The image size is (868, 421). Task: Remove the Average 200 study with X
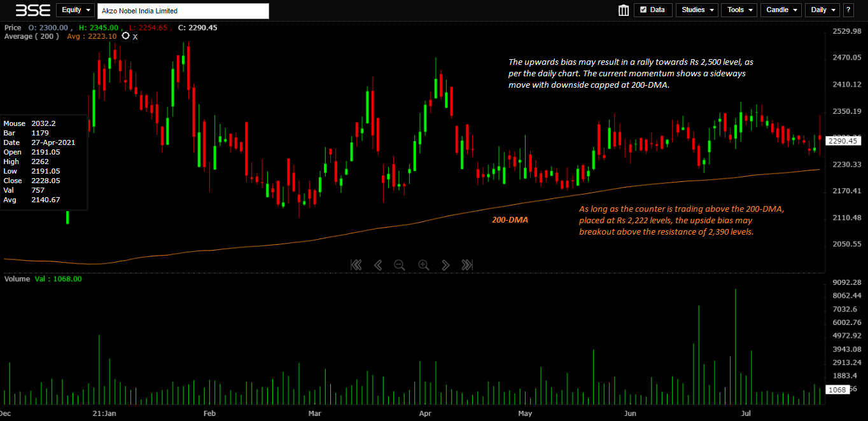click(x=135, y=37)
